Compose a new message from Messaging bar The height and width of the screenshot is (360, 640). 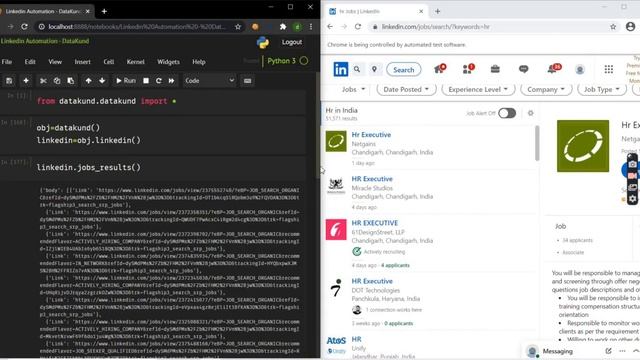click(x=608, y=351)
